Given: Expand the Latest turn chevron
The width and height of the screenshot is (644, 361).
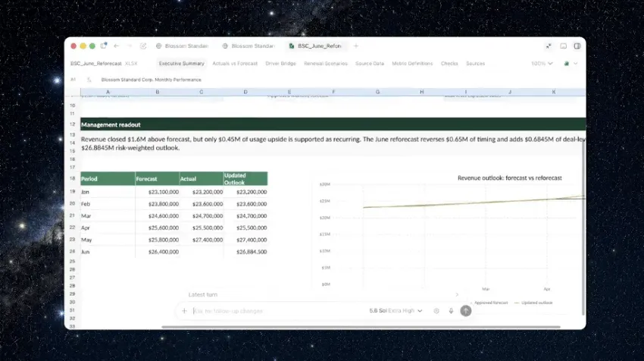Looking at the screenshot, I should [x=457, y=295].
